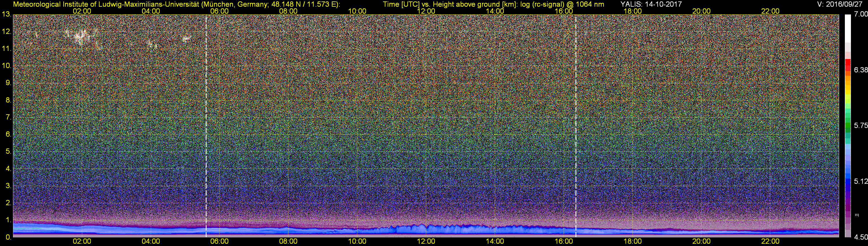Click the 4.50 color scale value
This screenshot has height=246, width=868.
860,237
